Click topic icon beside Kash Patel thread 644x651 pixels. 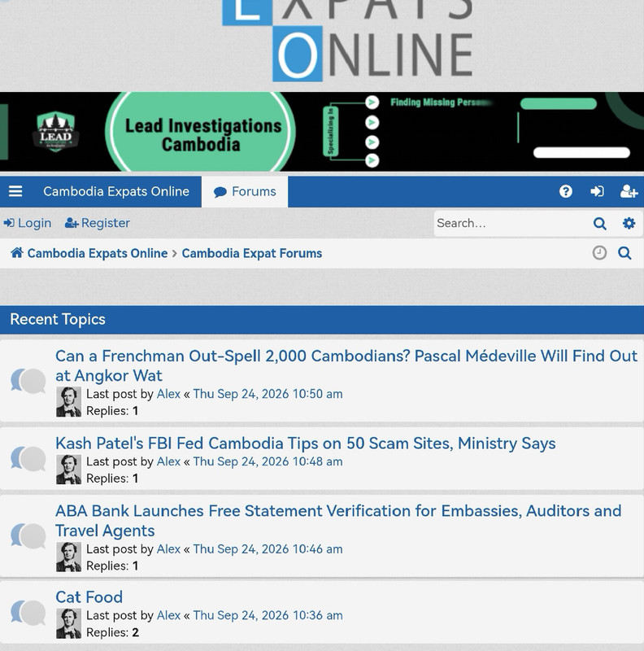(x=28, y=459)
